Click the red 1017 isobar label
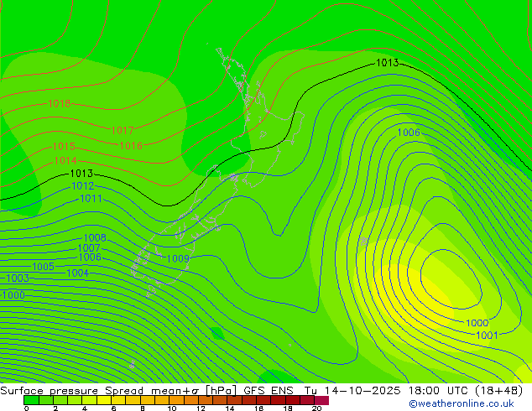This screenshot has height=411, width=532. click(x=123, y=130)
